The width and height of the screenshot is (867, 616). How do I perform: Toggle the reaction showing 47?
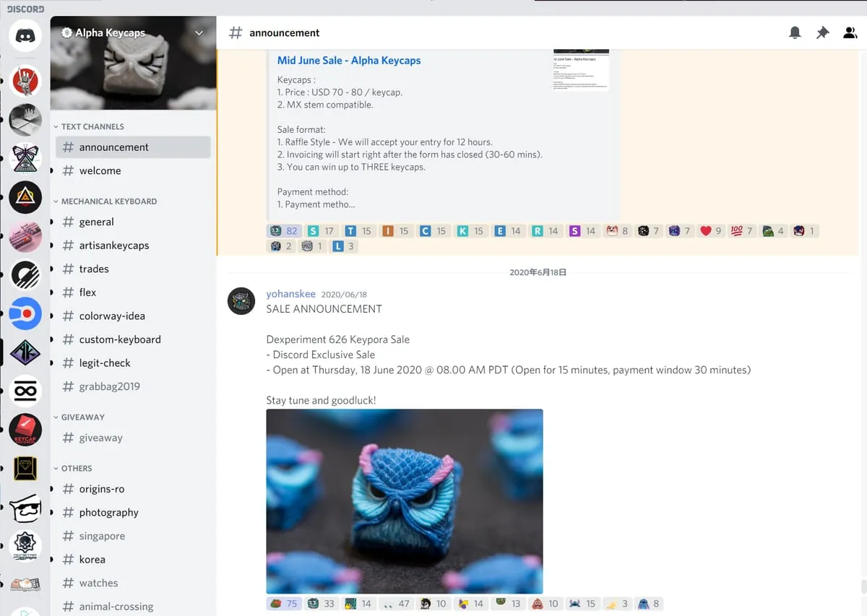click(396, 604)
